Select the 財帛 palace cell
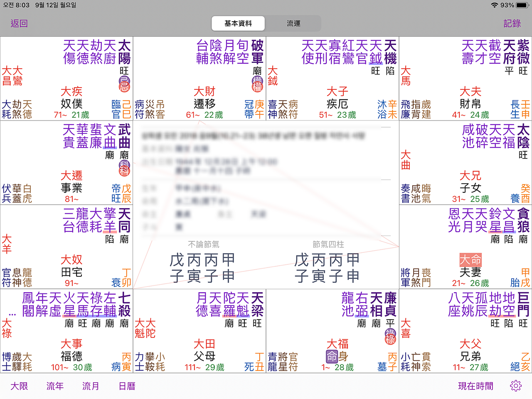This screenshot has width=532, height=399. (465, 79)
